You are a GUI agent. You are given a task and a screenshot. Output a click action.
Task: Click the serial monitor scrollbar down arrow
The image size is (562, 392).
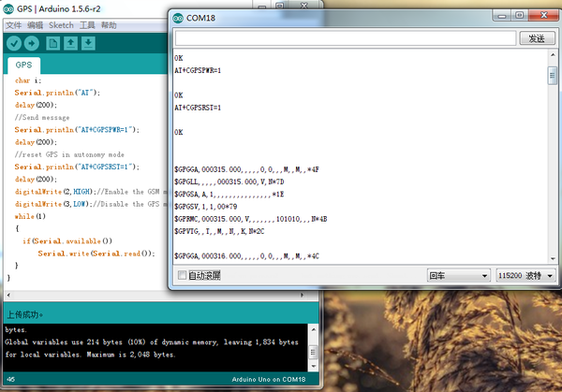pyautogui.click(x=553, y=259)
